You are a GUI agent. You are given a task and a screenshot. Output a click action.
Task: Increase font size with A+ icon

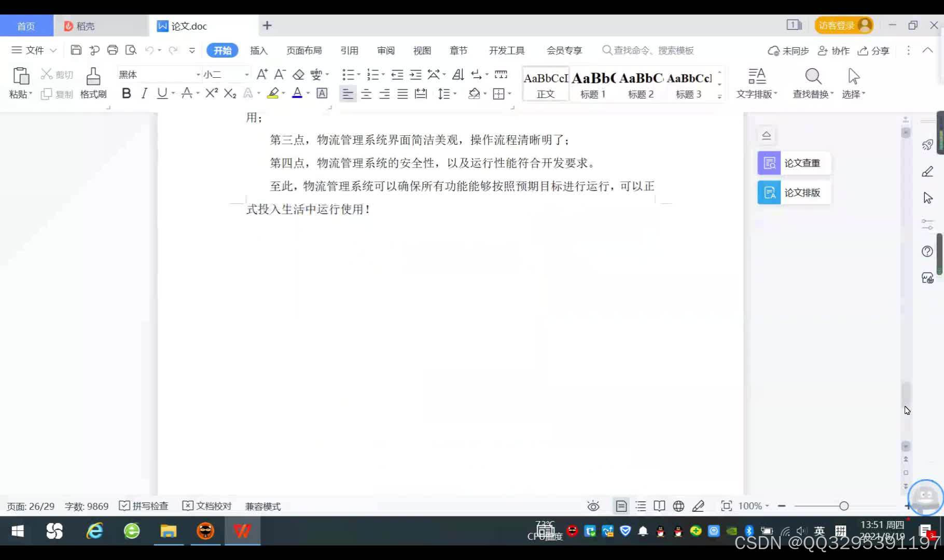tap(262, 75)
